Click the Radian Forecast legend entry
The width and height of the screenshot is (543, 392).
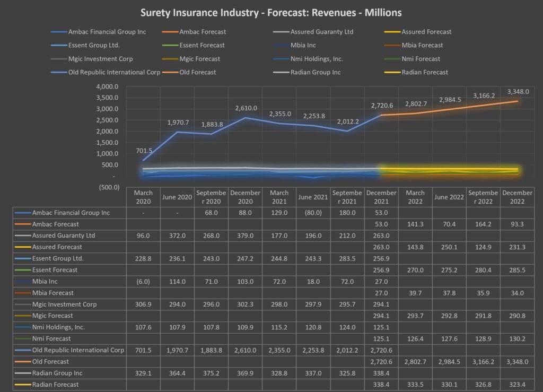(425, 72)
